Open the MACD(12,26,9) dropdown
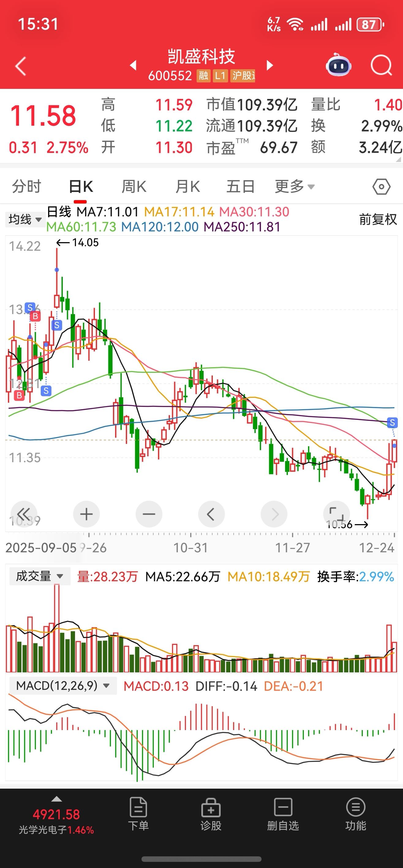 pyautogui.click(x=63, y=686)
